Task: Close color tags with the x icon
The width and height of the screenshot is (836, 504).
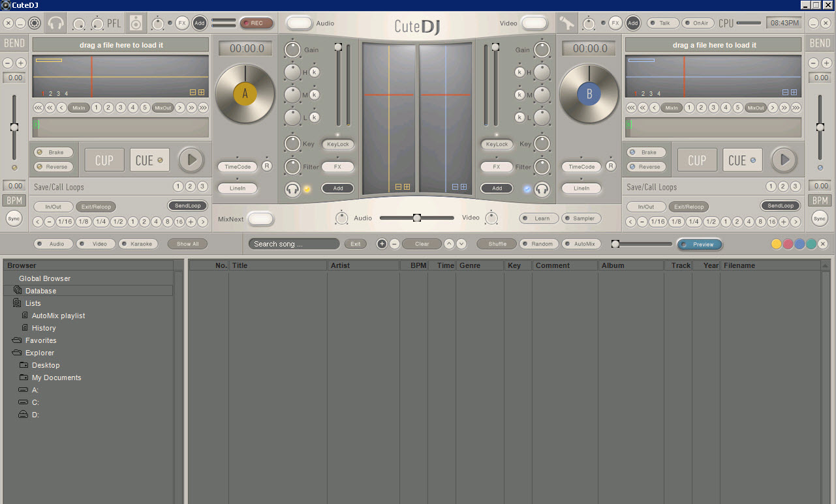Action: pyautogui.click(x=823, y=244)
